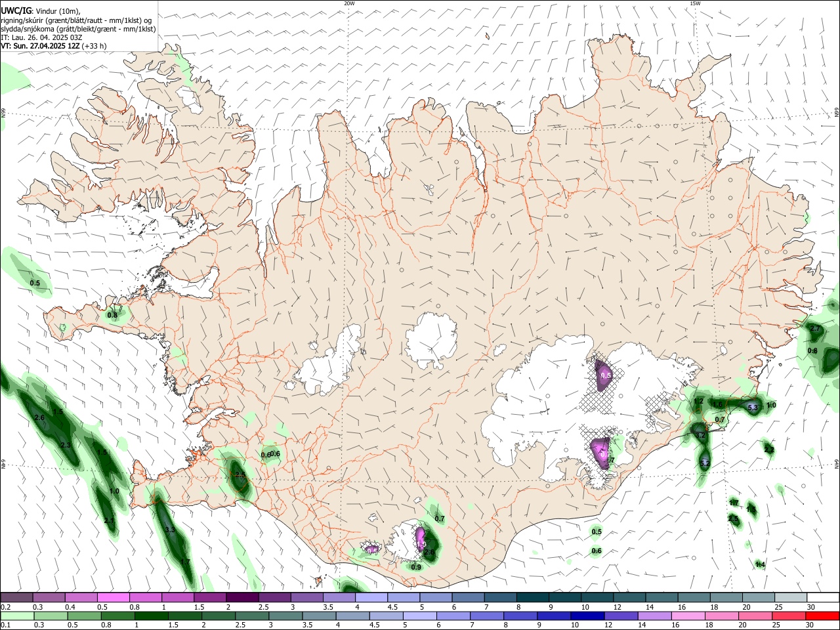Viewport: 840px width, 630px height.
Task: Click the 2.1 precipitation value west of Reykjanes
Action: point(109,520)
